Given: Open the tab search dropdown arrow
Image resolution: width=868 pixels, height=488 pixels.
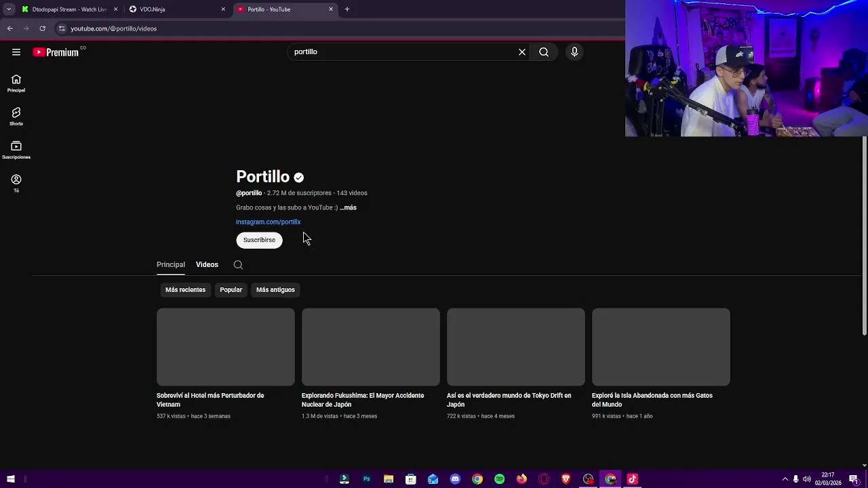Looking at the screenshot, I should (9, 9).
